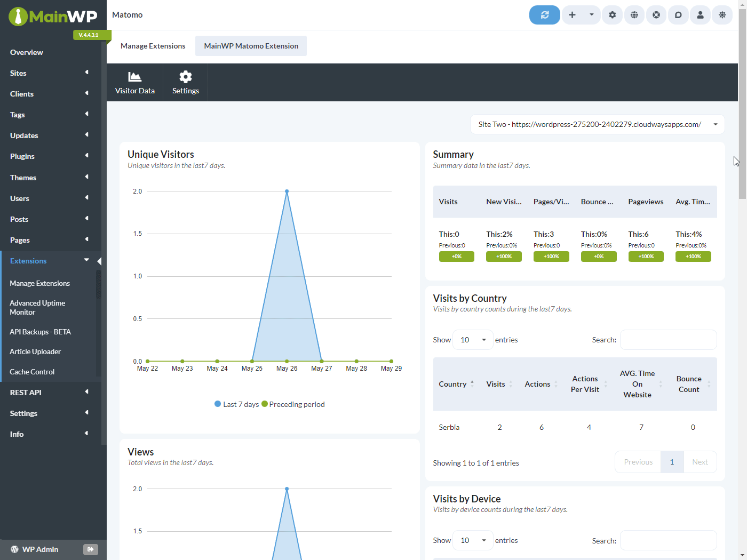Click sort arrows on Actions Per Visit
This screenshot has width=747, height=560.
click(606, 384)
